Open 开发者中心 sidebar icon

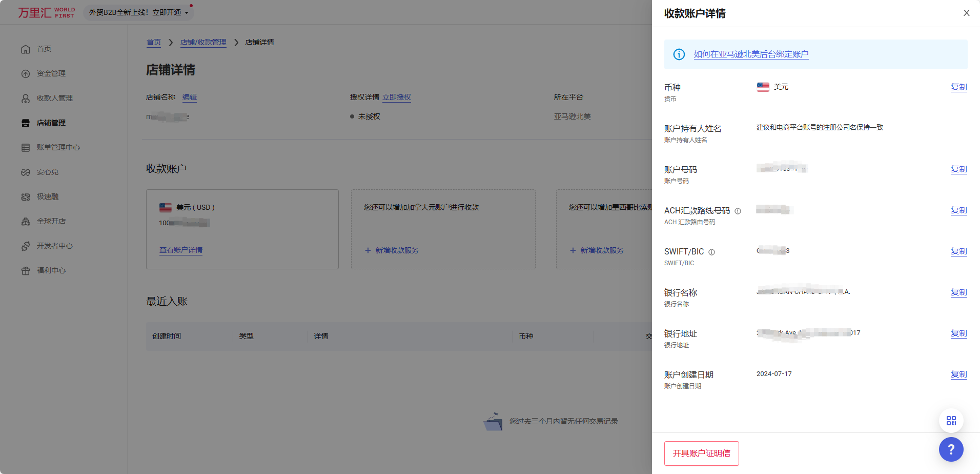tap(26, 246)
